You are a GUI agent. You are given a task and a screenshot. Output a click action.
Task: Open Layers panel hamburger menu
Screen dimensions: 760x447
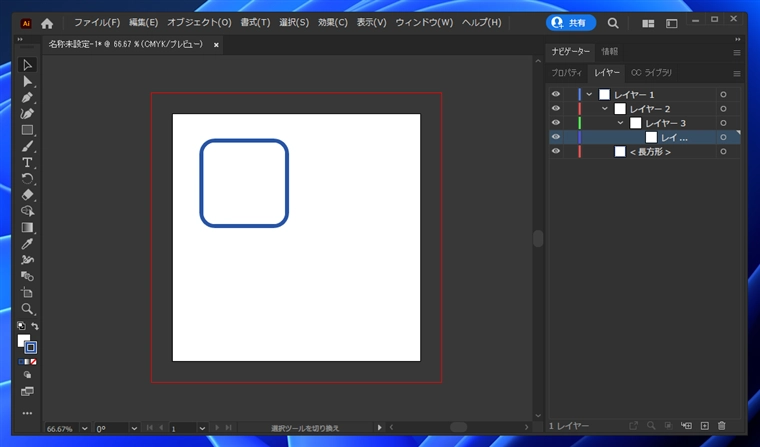pos(737,74)
